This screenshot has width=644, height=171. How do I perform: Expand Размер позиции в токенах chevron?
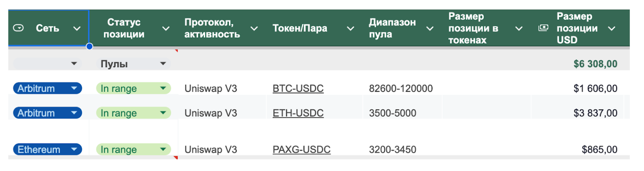519,28
